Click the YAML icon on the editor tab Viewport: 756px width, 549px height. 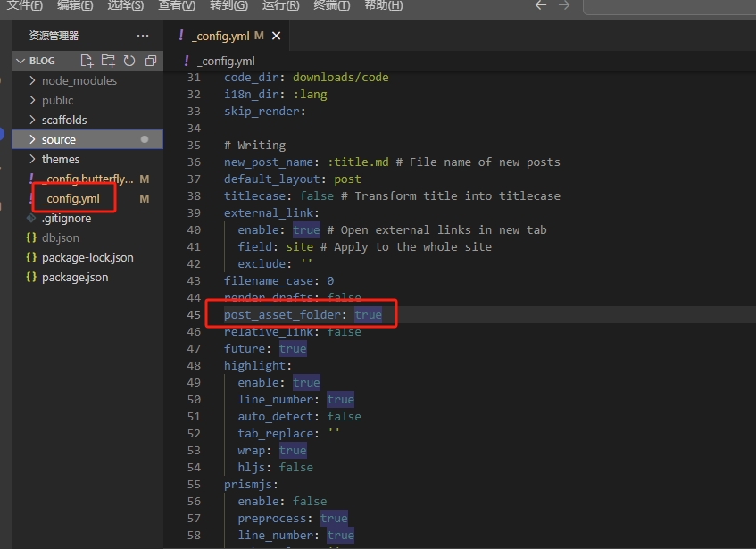click(x=181, y=35)
